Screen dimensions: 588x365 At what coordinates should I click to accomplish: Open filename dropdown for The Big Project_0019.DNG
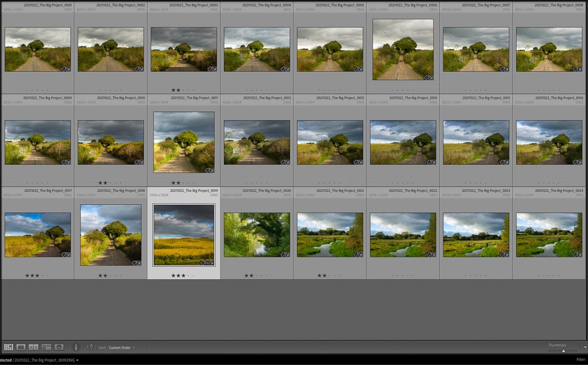pyautogui.click(x=77, y=360)
